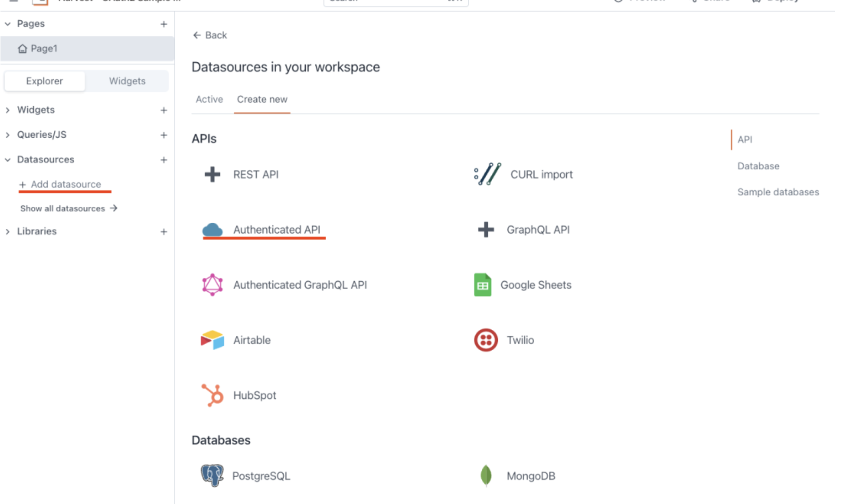Click the Authenticated GraphQL API icon
The height and width of the screenshot is (504, 841).
coord(212,285)
